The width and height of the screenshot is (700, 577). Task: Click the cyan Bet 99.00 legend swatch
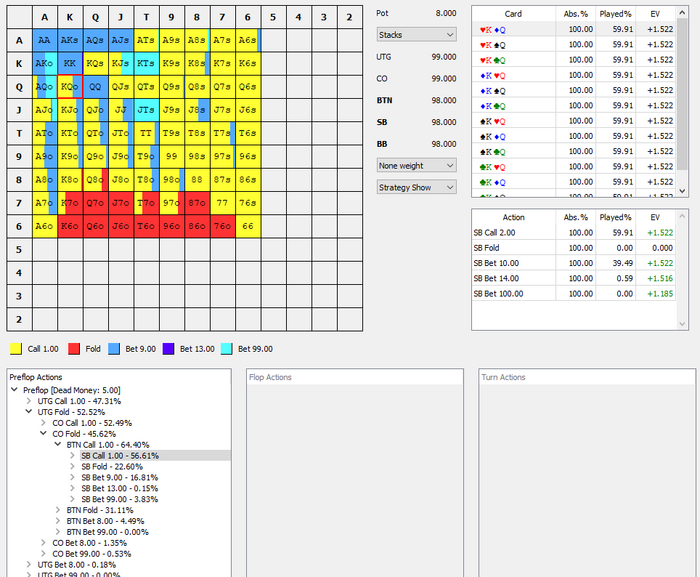(x=226, y=349)
